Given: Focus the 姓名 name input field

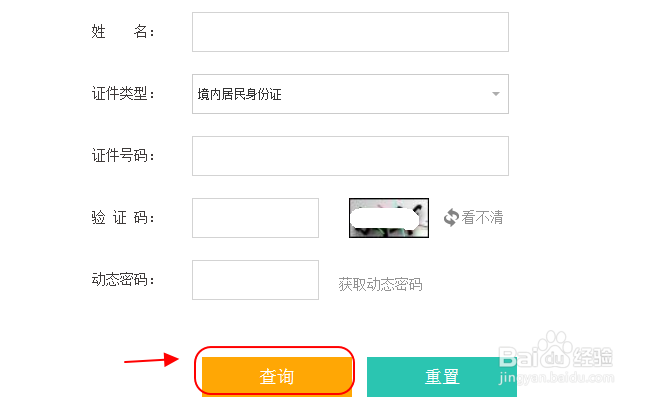Looking at the screenshot, I should pyautogui.click(x=350, y=32).
